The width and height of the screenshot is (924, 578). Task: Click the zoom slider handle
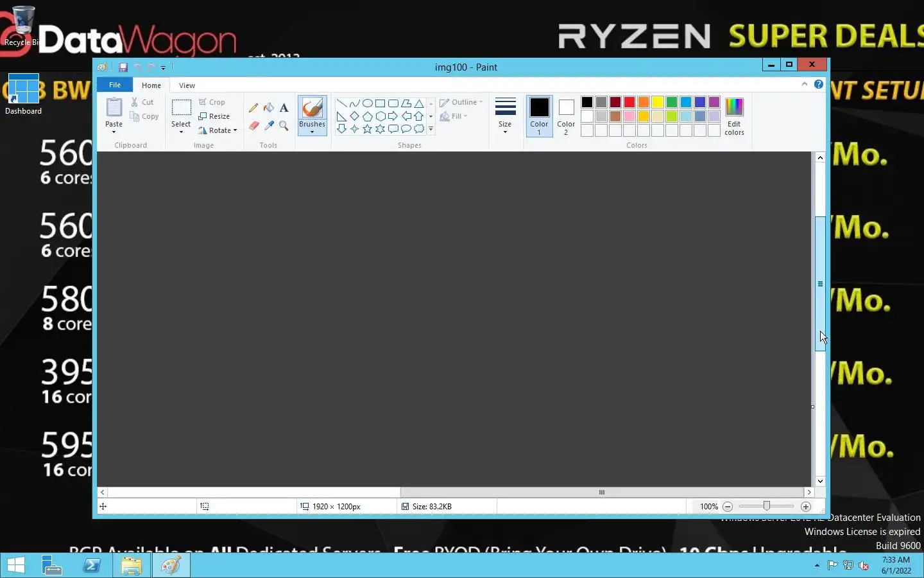[766, 506]
